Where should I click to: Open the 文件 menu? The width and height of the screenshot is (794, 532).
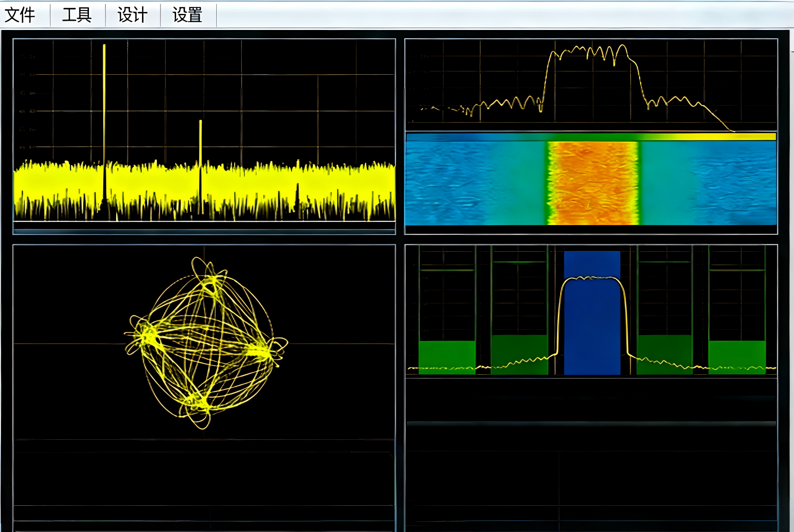coord(20,15)
